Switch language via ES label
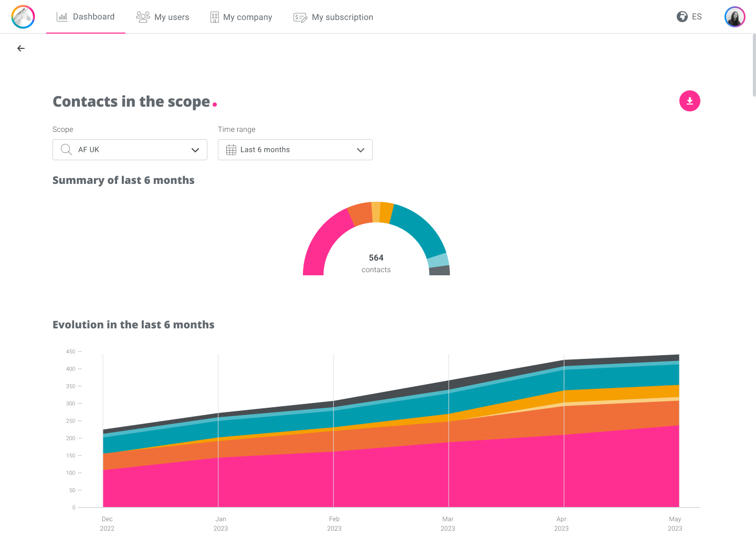 pyautogui.click(x=697, y=17)
